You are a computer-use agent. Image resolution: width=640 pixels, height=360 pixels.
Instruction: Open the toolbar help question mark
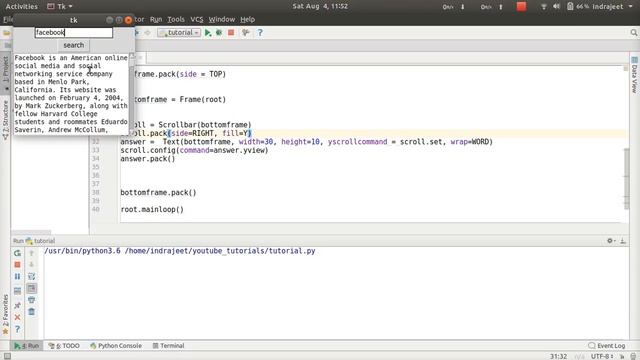click(x=260, y=33)
